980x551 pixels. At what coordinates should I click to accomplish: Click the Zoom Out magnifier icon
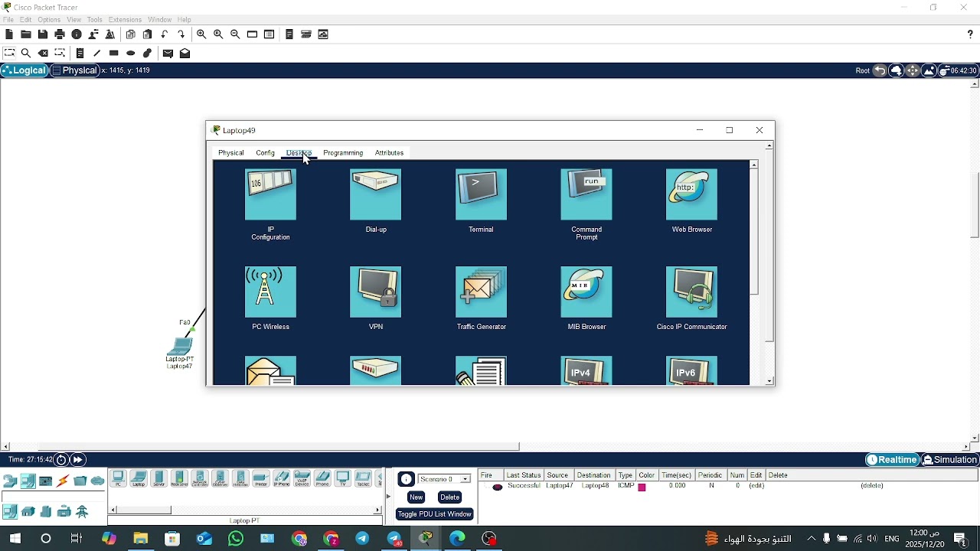click(x=235, y=34)
